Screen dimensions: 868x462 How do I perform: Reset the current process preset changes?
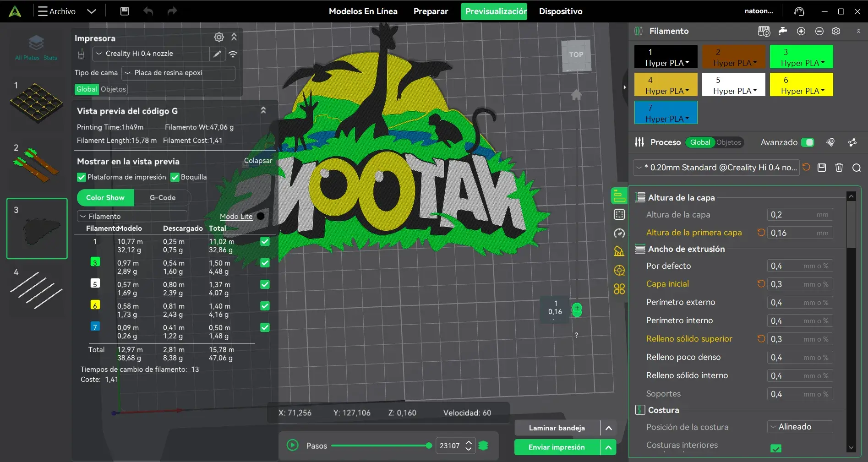807,167
